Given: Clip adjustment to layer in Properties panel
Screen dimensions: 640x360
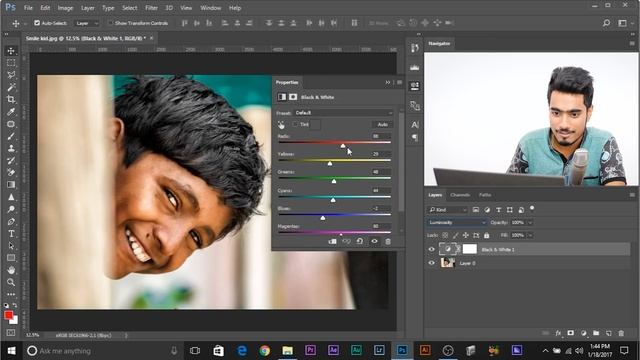Looking at the screenshot, I should point(333,241).
